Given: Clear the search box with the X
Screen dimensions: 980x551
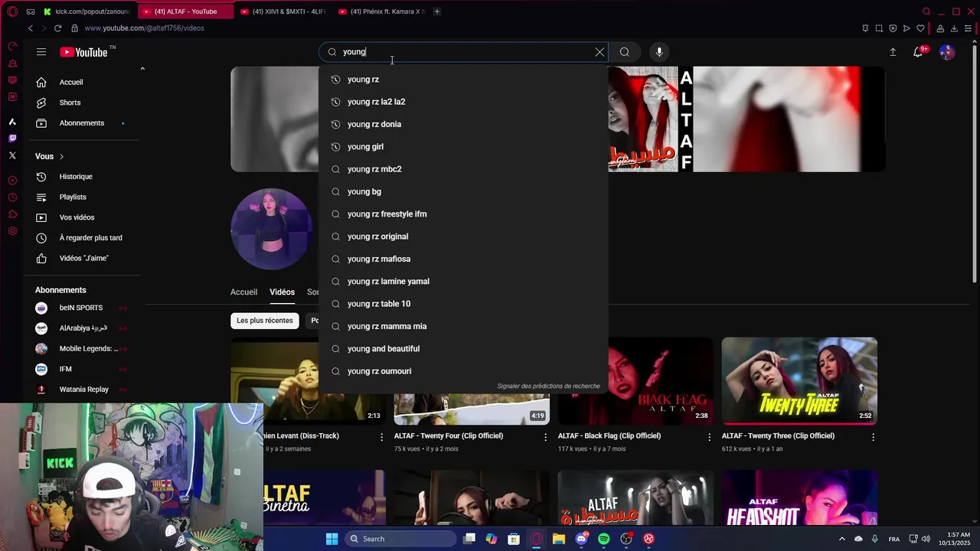Looking at the screenshot, I should coord(599,52).
